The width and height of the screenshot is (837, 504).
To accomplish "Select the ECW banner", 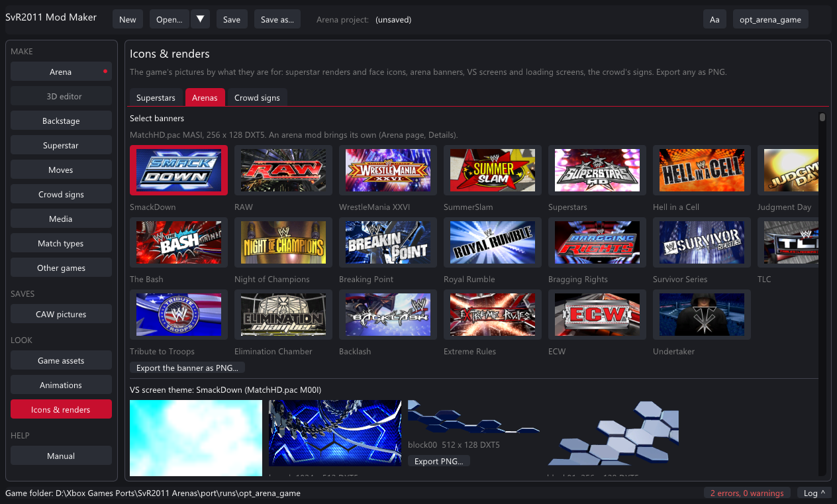I will [597, 315].
